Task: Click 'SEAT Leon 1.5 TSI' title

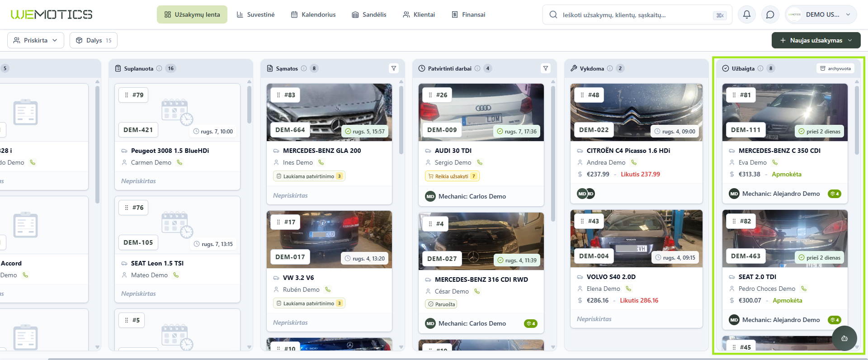Action: point(157,263)
